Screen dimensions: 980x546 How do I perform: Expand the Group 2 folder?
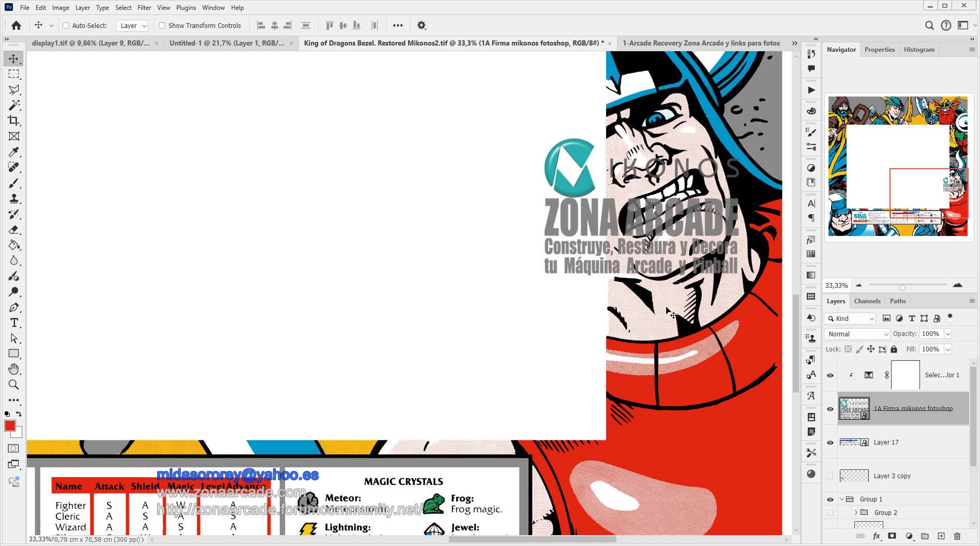pos(856,512)
